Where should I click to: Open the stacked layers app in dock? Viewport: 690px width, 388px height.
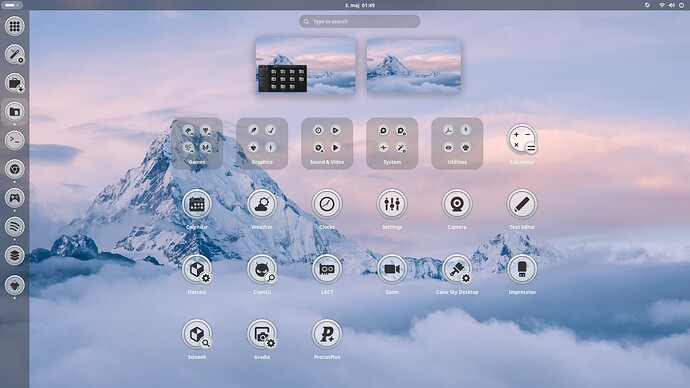tap(15, 255)
